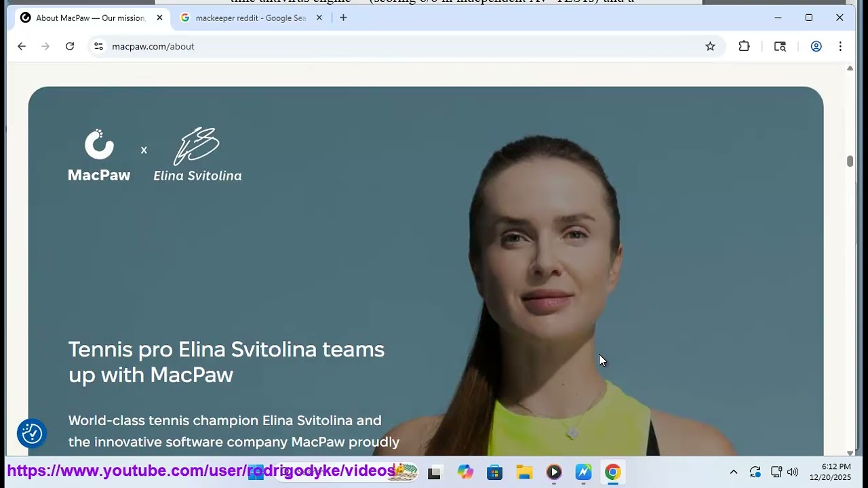Open File Explorer from the taskbar
The image size is (868, 488).
click(x=524, y=472)
